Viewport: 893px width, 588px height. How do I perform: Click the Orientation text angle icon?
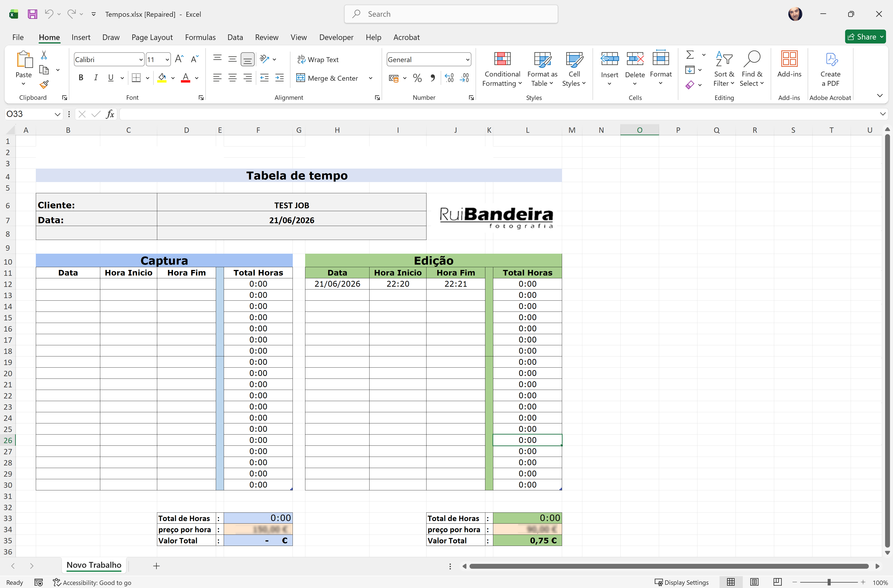(265, 59)
